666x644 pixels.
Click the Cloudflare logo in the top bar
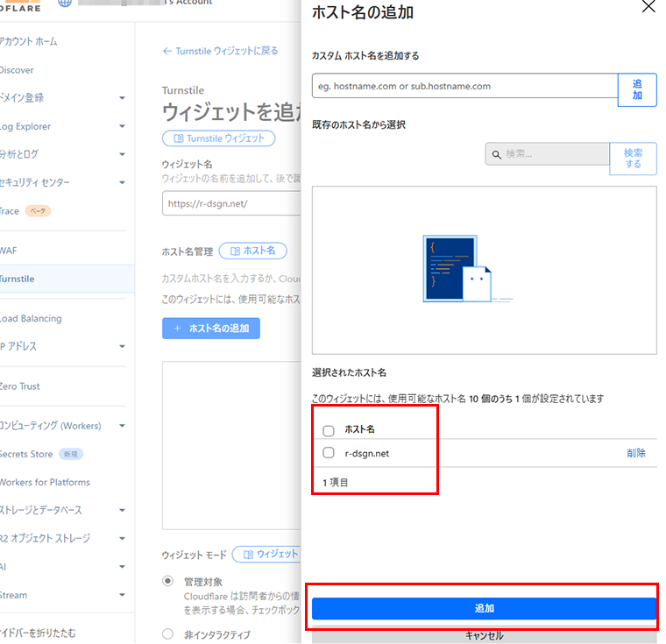tap(20, 6)
